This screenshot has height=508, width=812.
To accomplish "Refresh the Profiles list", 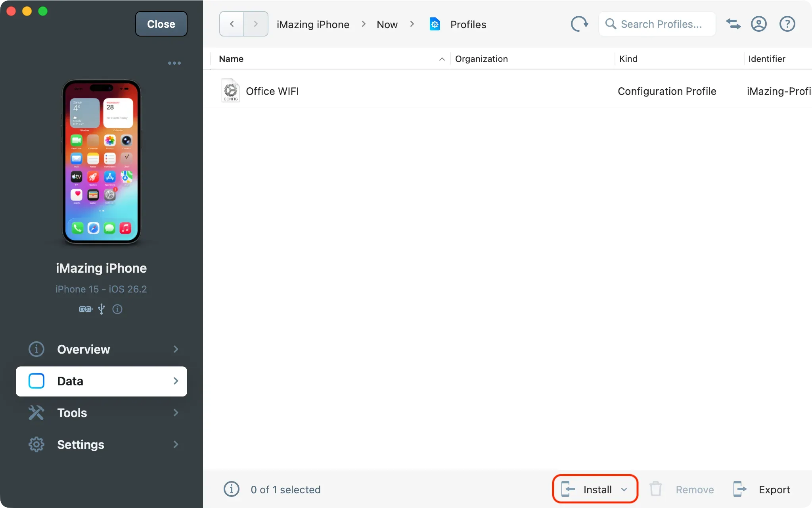I will (579, 24).
